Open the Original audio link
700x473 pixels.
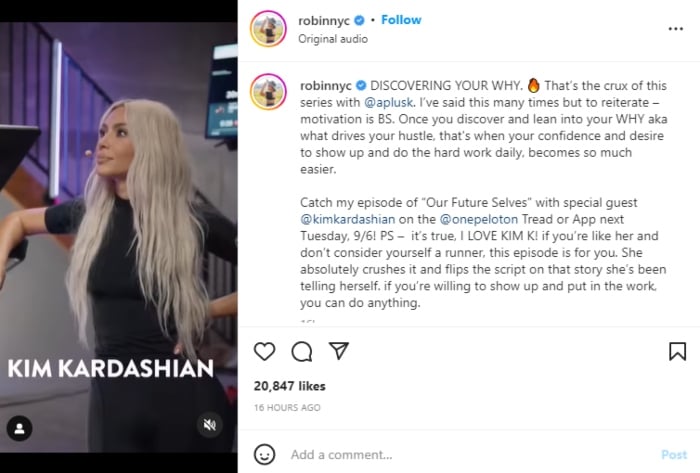pyautogui.click(x=333, y=39)
